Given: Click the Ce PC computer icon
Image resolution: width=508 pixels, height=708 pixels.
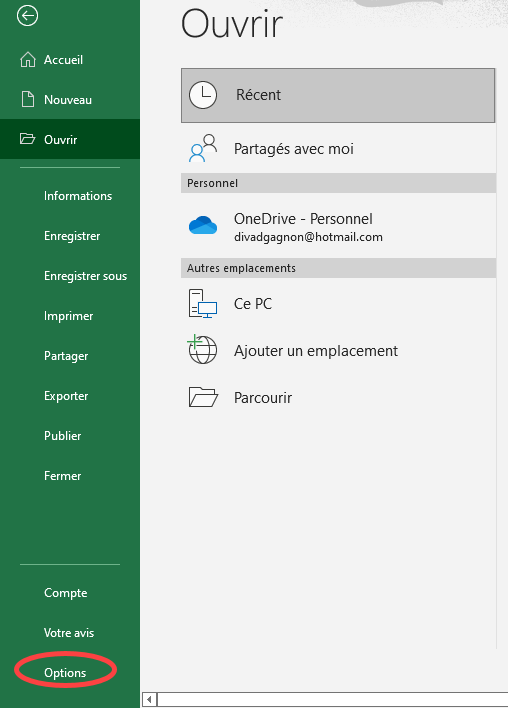Looking at the screenshot, I should [203, 303].
